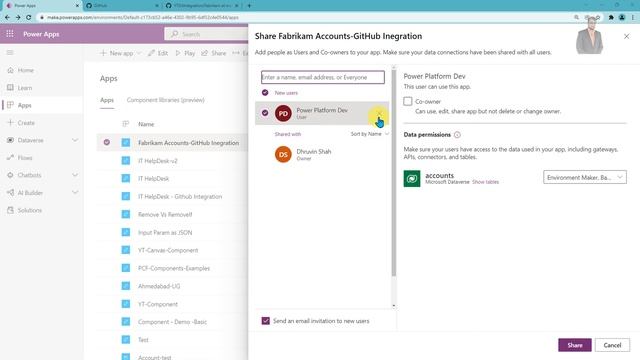Open the Component - Demo -Basic app
640x360 pixels.
[x=172, y=322]
